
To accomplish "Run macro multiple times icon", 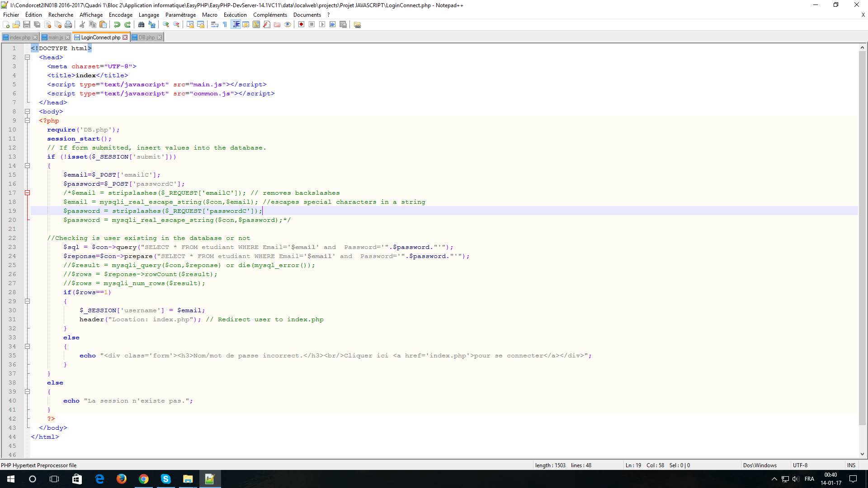I will click(333, 25).
